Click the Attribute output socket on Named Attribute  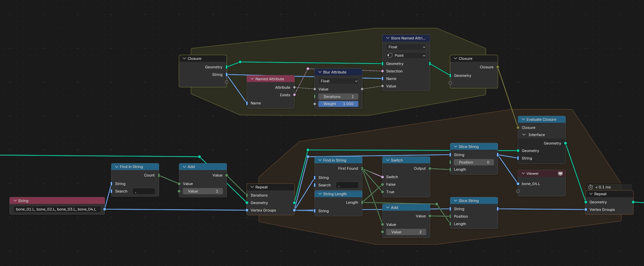[x=295, y=87]
